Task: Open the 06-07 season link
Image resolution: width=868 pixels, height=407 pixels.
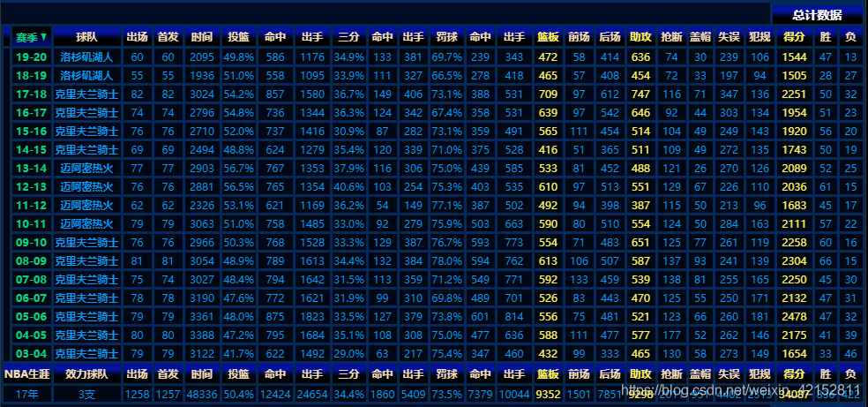Action: click(32, 298)
